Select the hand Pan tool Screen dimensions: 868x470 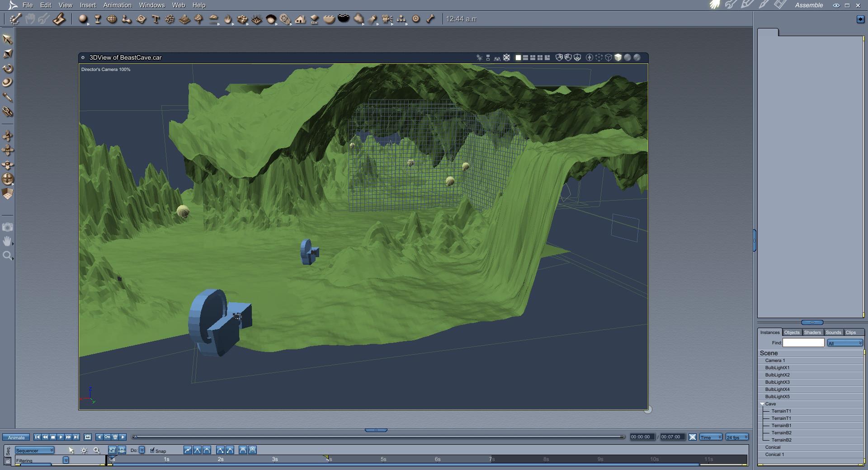point(8,241)
